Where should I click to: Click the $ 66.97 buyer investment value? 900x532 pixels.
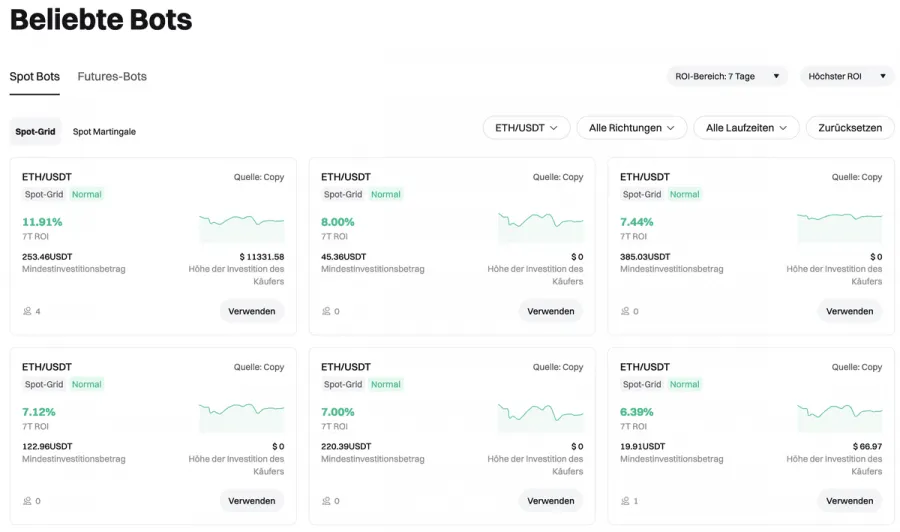(x=867, y=446)
